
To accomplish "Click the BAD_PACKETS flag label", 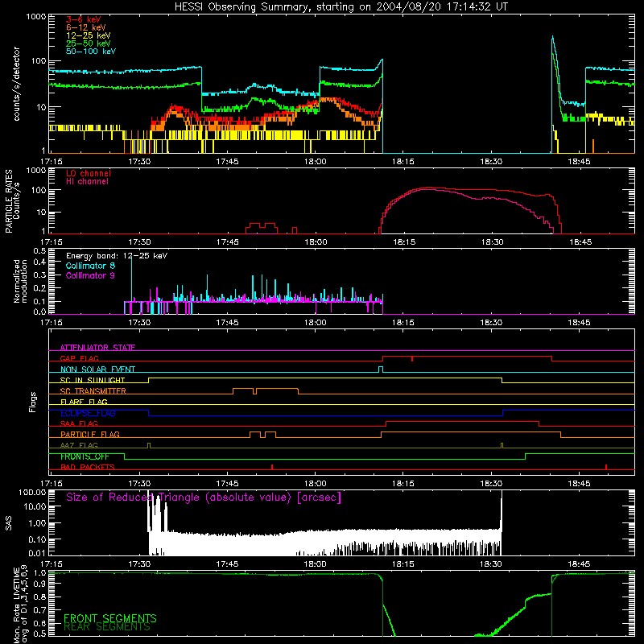I will click(88, 467).
